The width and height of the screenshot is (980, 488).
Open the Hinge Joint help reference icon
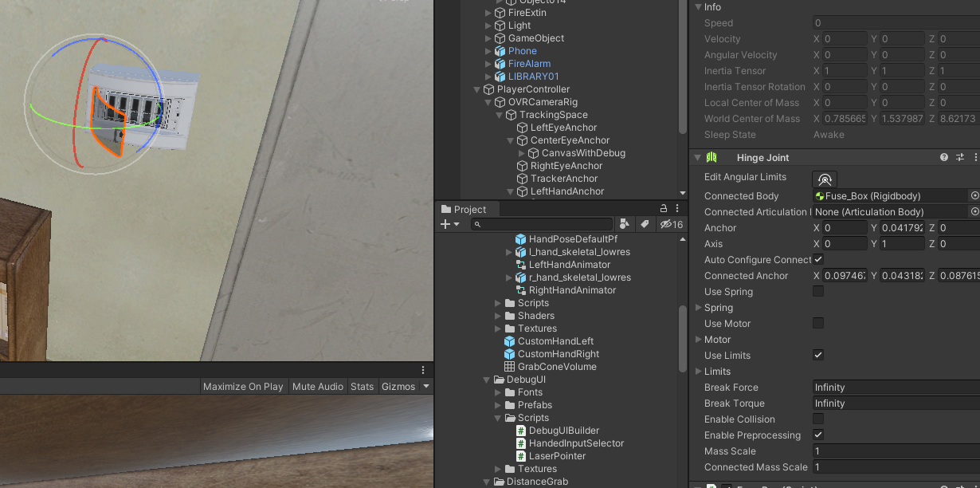(x=944, y=158)
